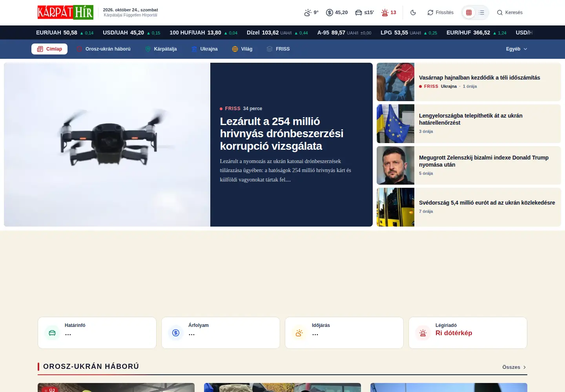The height and width of the screenshot is (392, 565).
Task: Open the weather widget showing 9°
Action: pyautogui.click(x=311, y=13)
